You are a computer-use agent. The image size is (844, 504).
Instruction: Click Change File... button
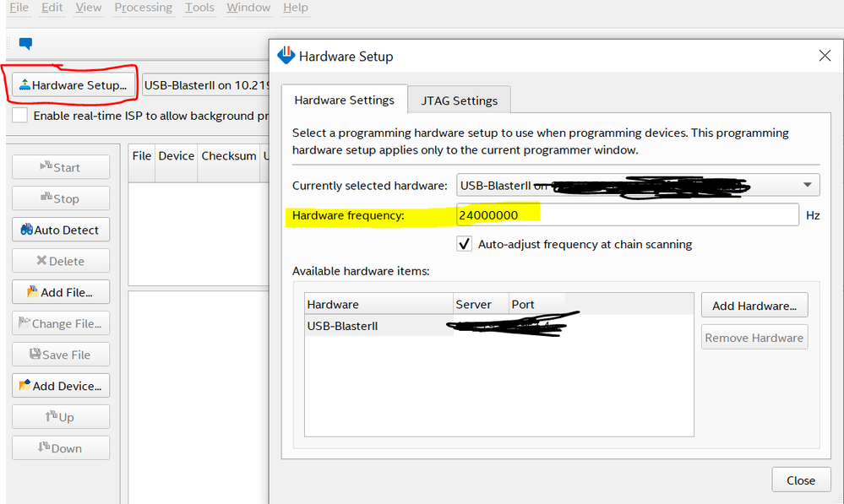[61, 323]
